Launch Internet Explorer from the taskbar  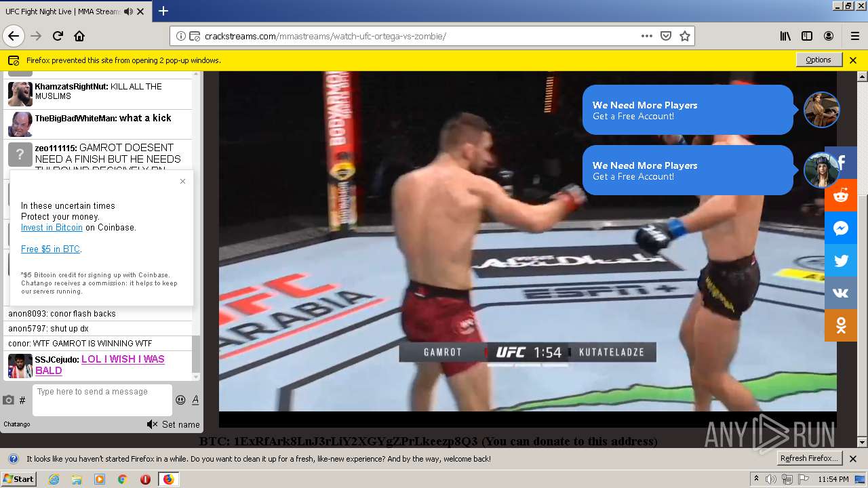(54, 479)
